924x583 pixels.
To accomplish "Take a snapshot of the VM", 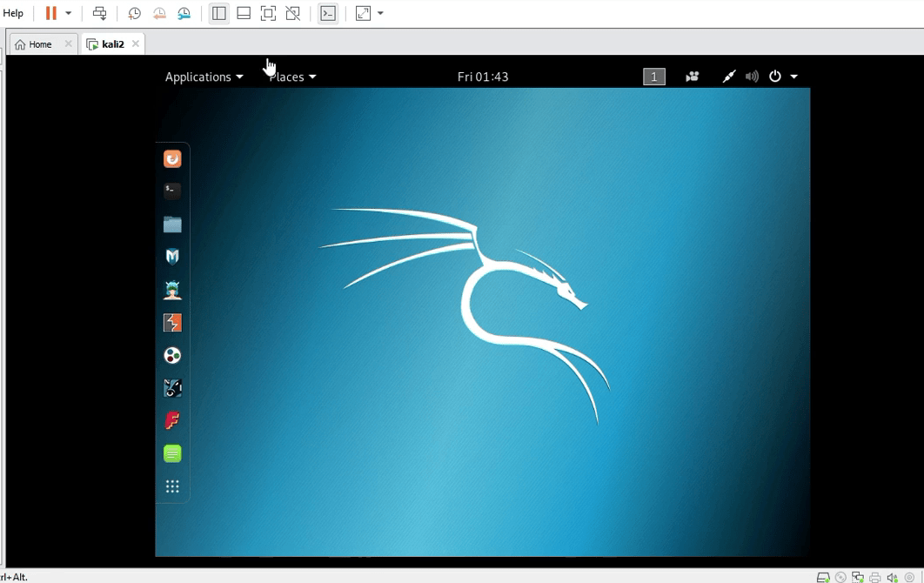I will (x=134, y=13).
